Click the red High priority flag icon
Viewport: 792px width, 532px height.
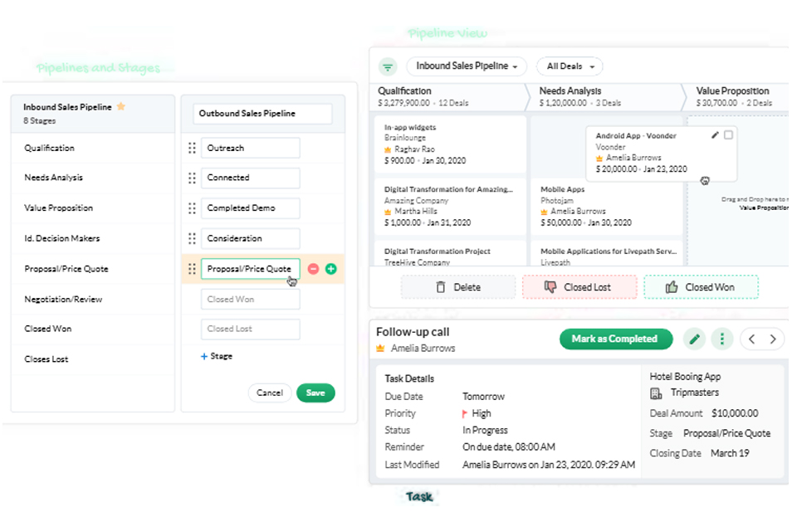(465, 414)
